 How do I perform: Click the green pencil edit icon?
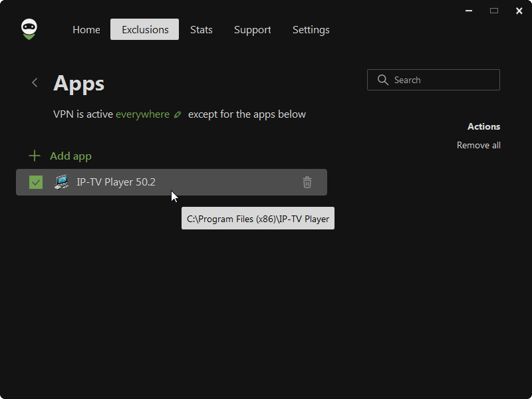pos(178,114)
